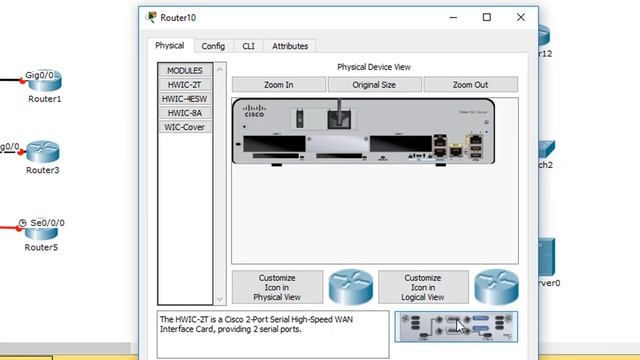Click the Physical Device View heading

click(x=374, y=67)
